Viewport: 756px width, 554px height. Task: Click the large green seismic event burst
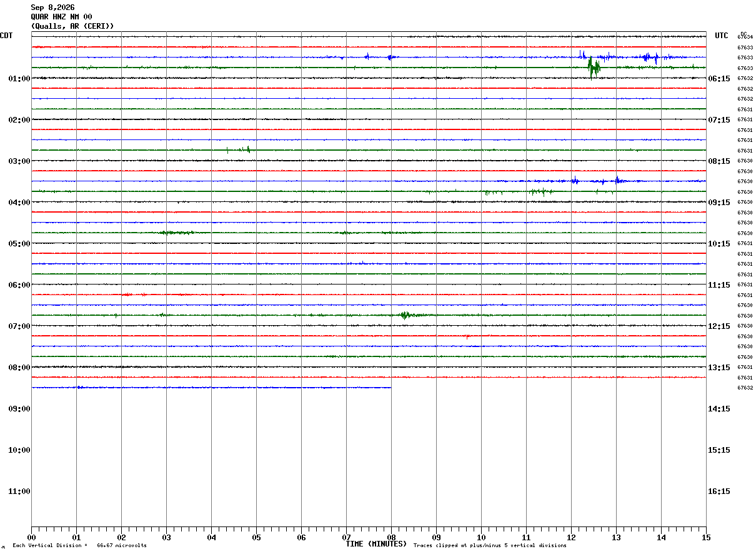coord(594,67)
